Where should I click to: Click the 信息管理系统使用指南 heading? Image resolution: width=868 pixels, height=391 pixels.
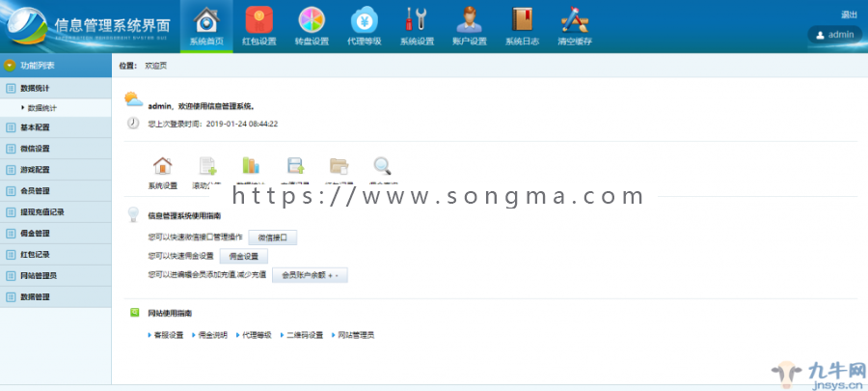[184, 215]
